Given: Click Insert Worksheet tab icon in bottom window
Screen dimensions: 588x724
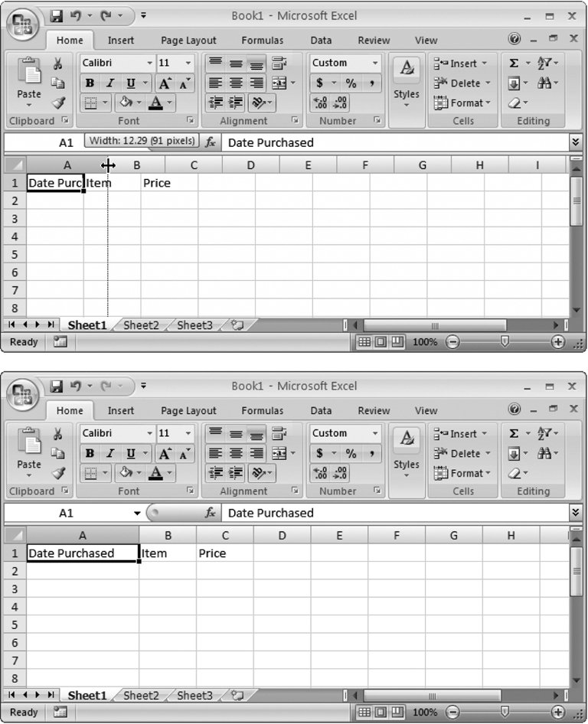Looking at the screenshot, I should point(237,696).
